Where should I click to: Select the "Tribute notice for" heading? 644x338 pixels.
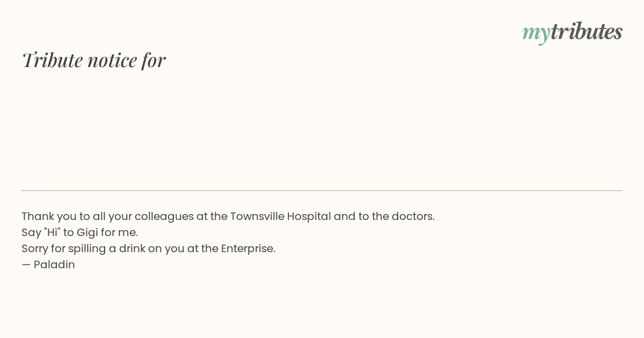point(94,60)
